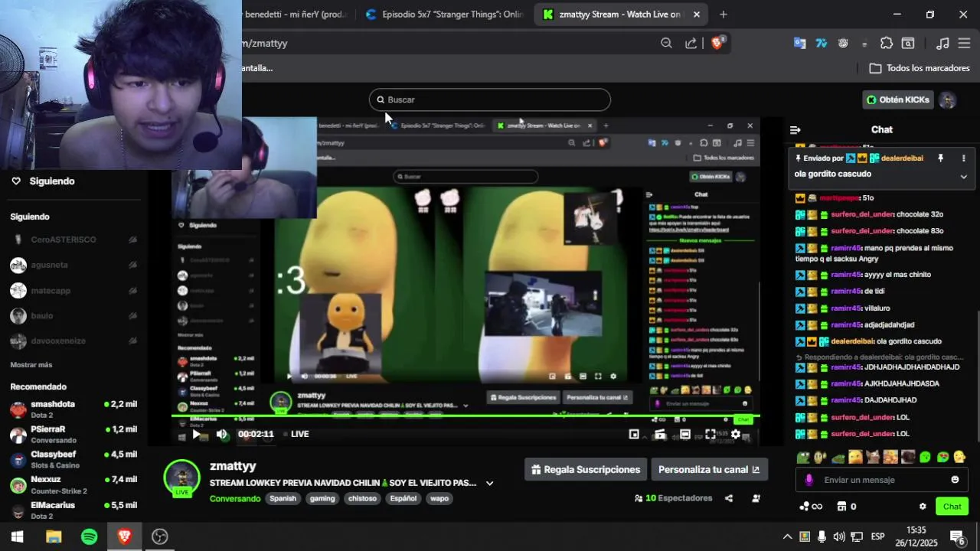
Task: Switch to benedetti mi ñerY tab
Action: (297, 15)
